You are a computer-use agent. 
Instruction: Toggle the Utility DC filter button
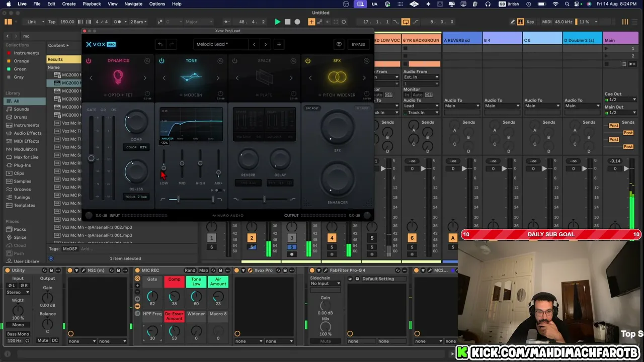[55, 340]
